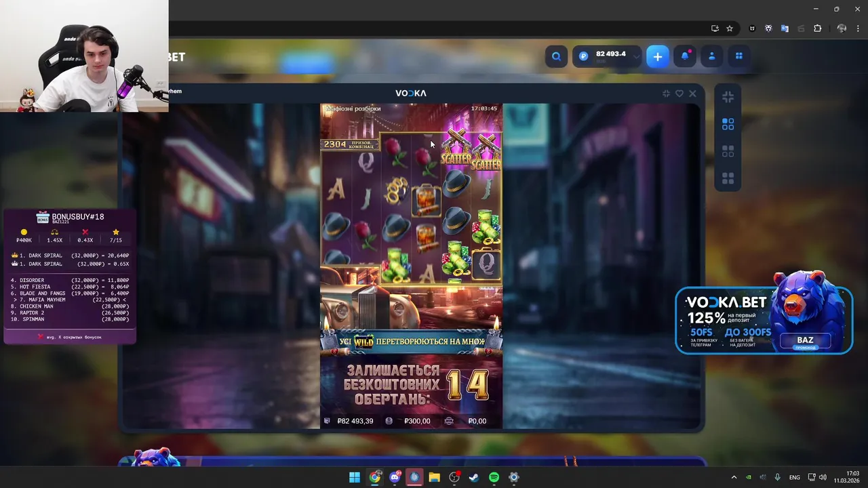This screenshot has height=488, width=868.
Task: Click the BLADE AND FANGS row
Action: [70, 293]
